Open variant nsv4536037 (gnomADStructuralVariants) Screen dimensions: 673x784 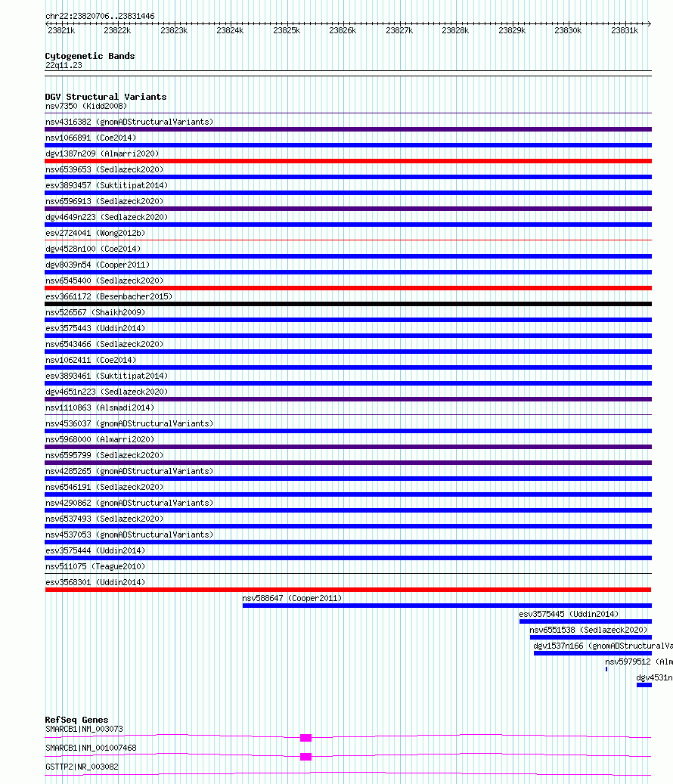point(129,424)
